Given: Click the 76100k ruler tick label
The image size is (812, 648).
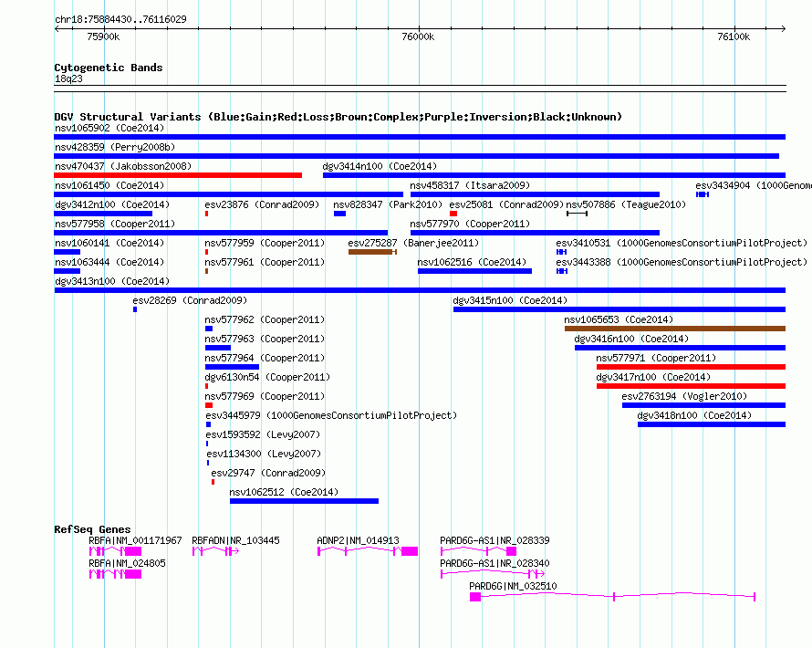Looking at the screenshot, I should click(x=734, y=37).
